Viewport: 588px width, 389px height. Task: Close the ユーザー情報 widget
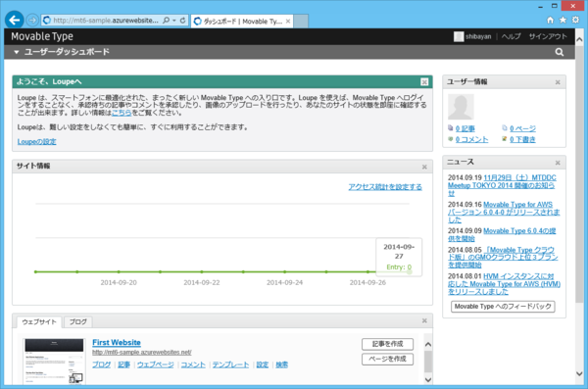coord(558,82)
